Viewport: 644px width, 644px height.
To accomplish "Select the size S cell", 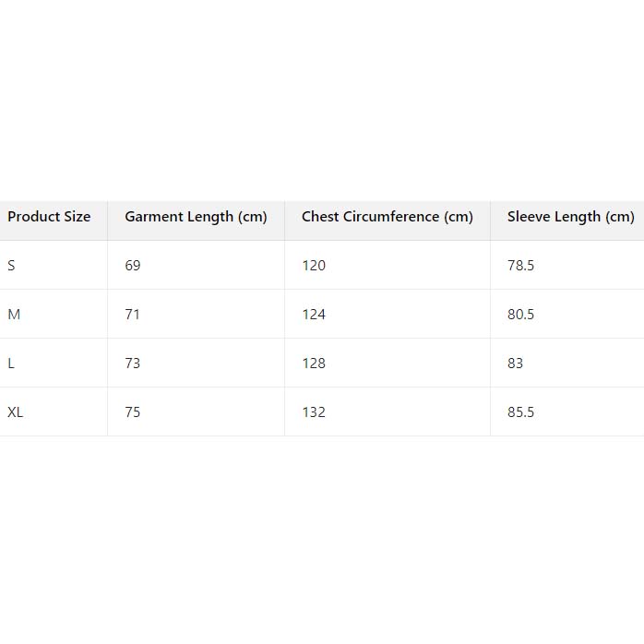I will [x=11, y=266].
